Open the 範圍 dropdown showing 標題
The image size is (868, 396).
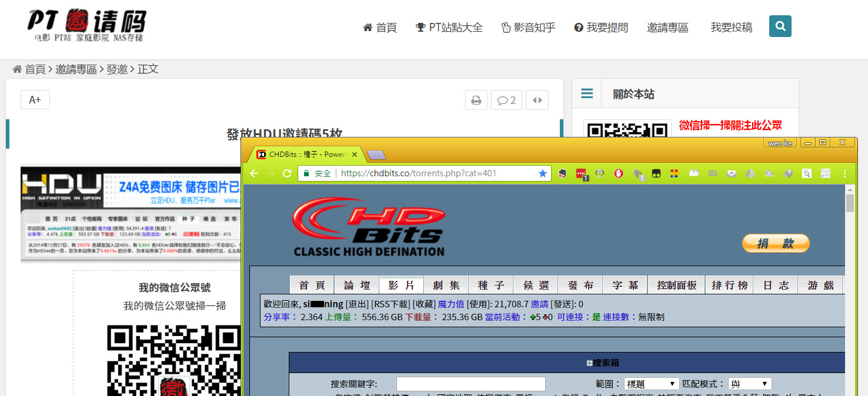(x=652, y=384)
